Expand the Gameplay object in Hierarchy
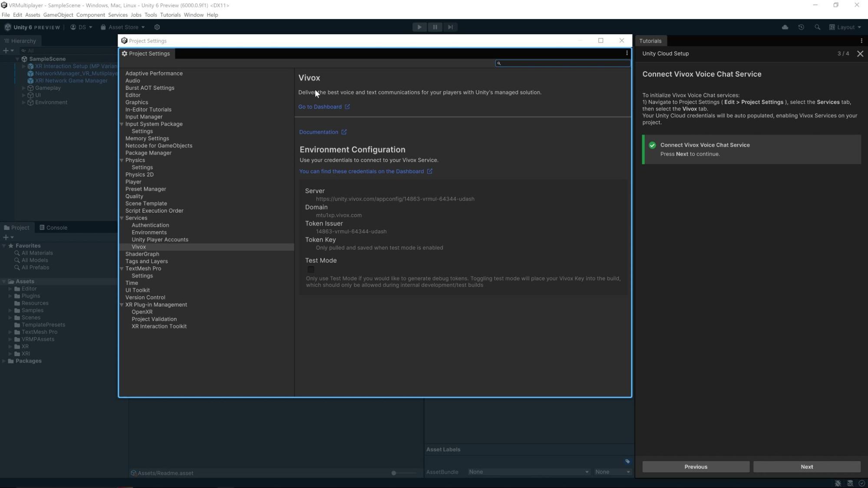The height and width of the screenshot is (488, 868). click(x=23, y=88)
